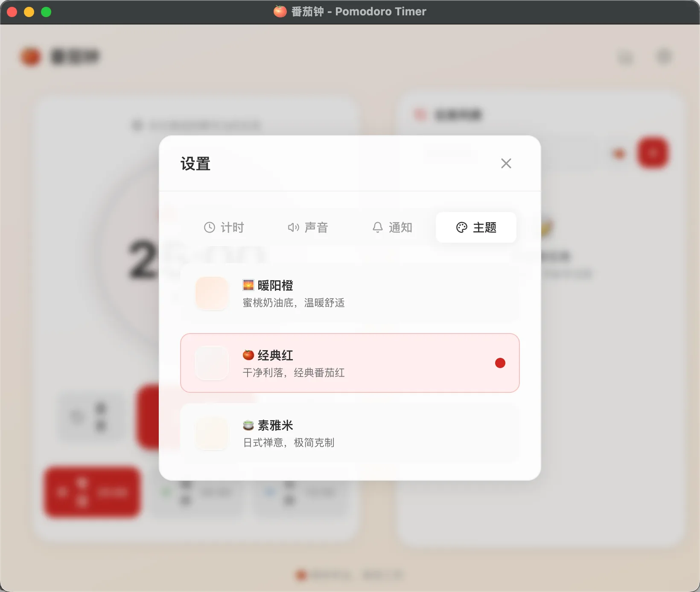700x592 pixels.
Task: Go to the 通知 tab
Action: coord(392,227)
